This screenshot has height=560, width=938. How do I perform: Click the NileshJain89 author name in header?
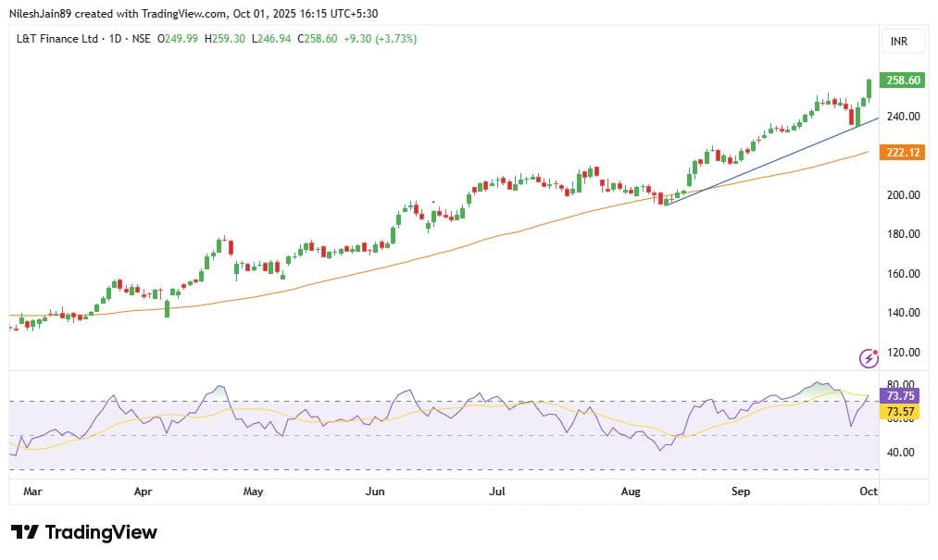click(45, 14)
